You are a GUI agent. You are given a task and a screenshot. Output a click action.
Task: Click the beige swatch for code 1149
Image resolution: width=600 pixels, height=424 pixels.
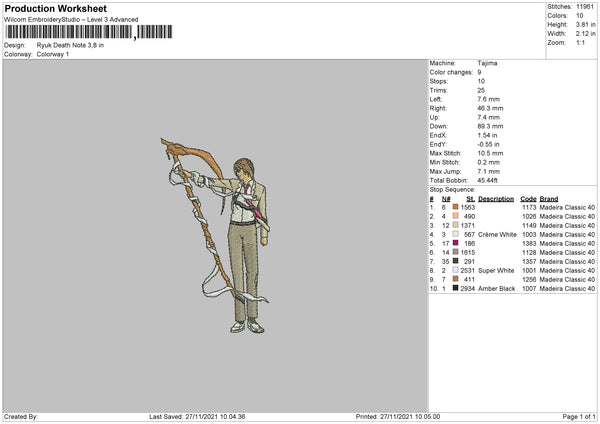point(455,225)
